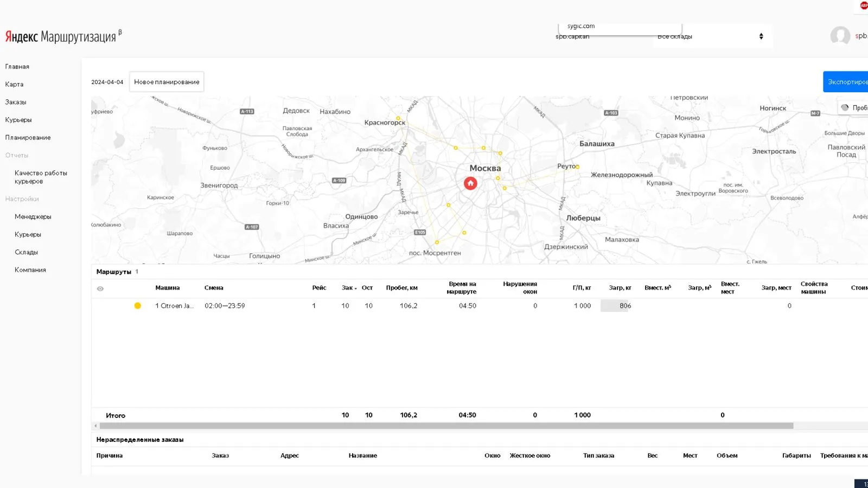Go to Планирование in the sidebar
This screenshot has height=488, width=868.
click(x=28, y=138)
